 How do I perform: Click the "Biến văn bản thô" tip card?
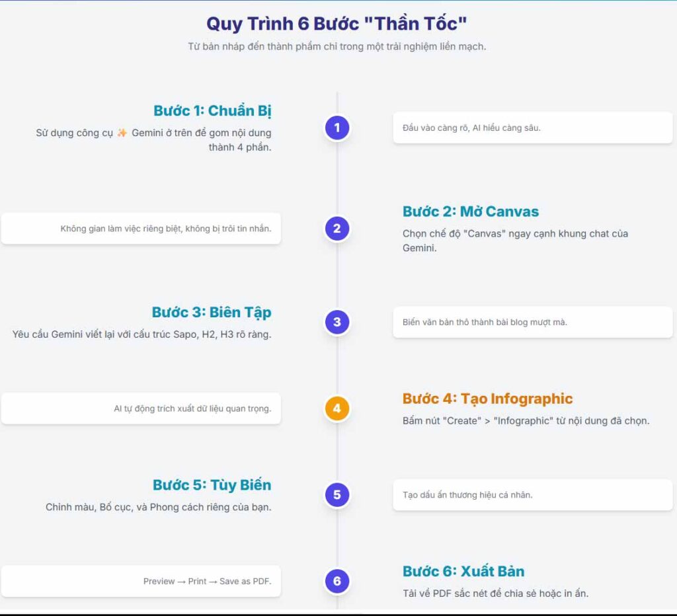pyautogui.click(x=532, y=322)
